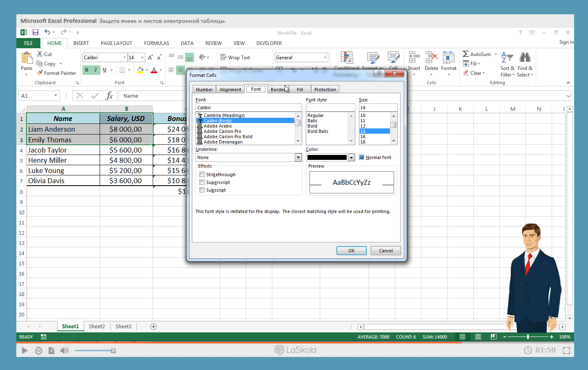Toggle Italic formatting in the ribbon
The width and height of the screenshot is (588, 370).
click(96, 70)
